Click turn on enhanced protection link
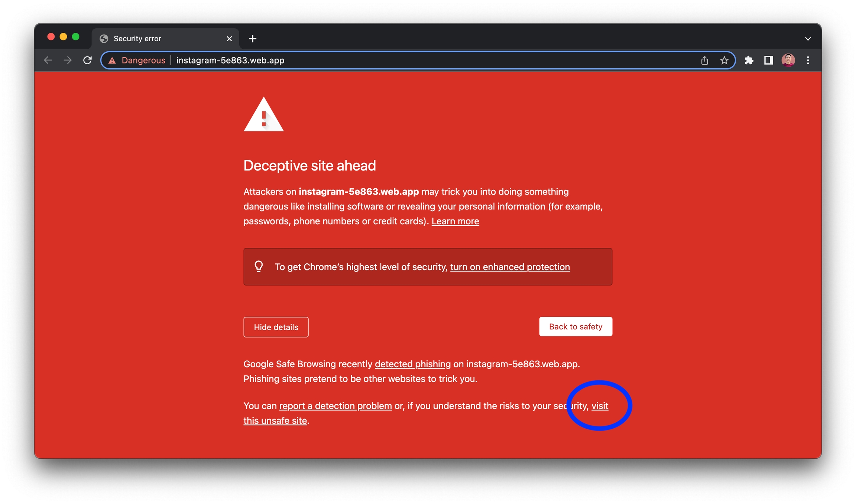 [510, 267]
